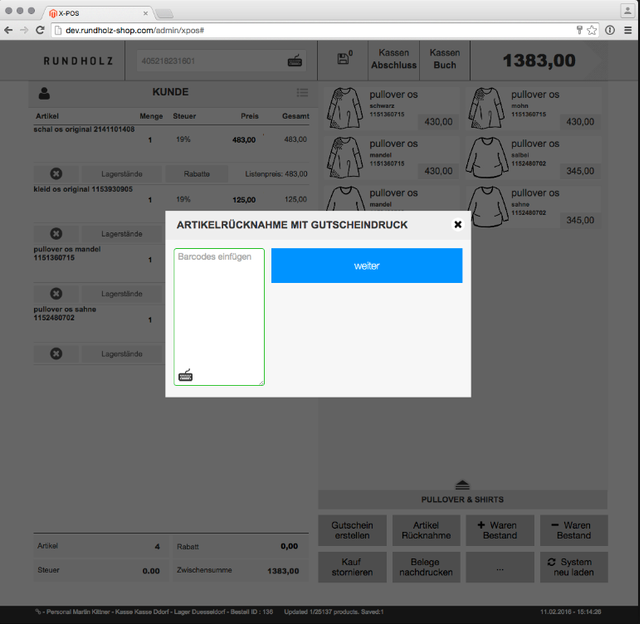This screenshot has width=640, height=624.
Task: Open Kassen Buch
Action: [x=445, y=59]
